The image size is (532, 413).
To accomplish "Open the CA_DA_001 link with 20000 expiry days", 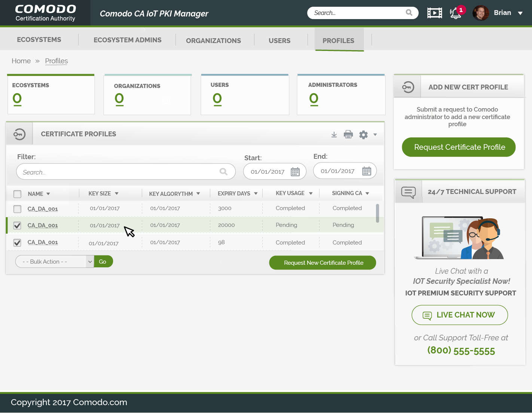I will pyautogui.click(x=43, y=225).
